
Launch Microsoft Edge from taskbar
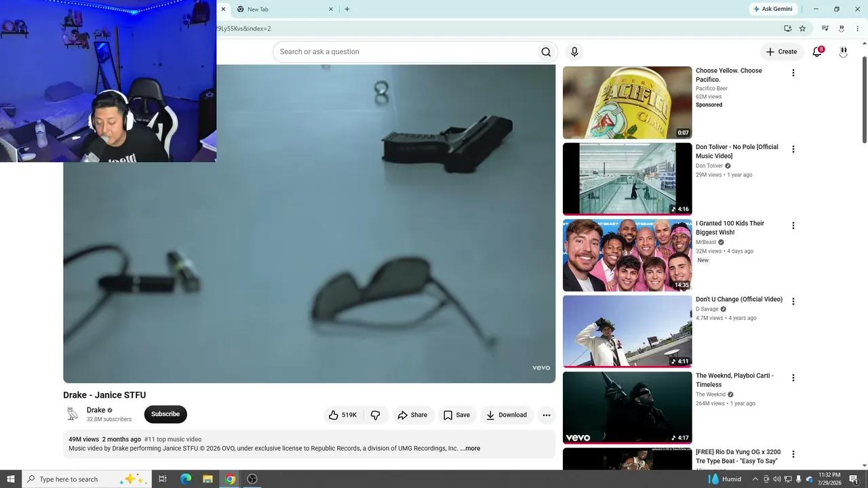186,479
